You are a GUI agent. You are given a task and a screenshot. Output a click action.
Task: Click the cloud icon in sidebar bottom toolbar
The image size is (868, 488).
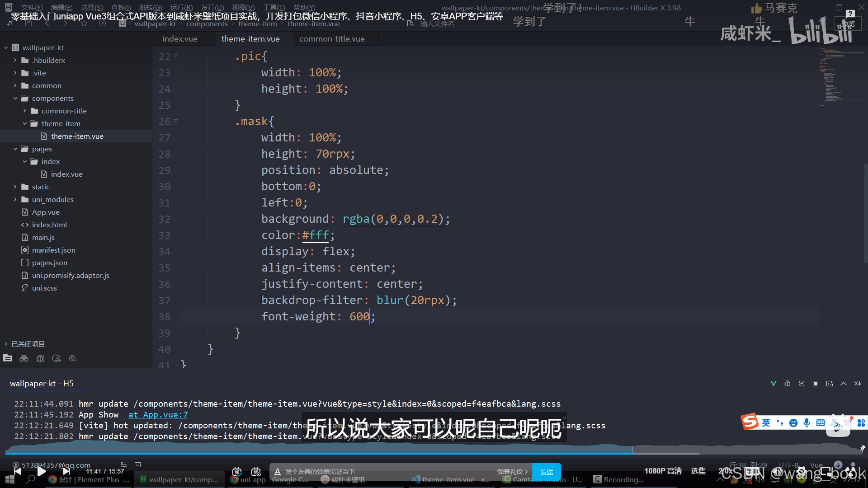73,358
